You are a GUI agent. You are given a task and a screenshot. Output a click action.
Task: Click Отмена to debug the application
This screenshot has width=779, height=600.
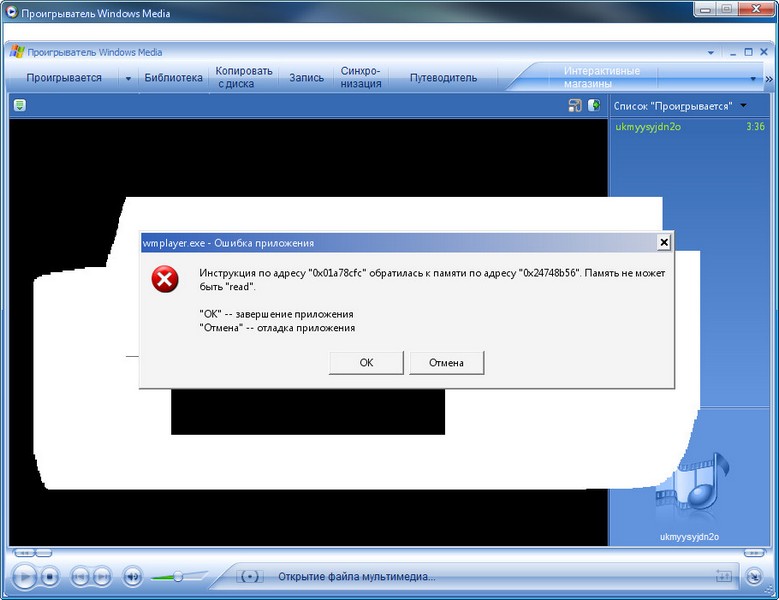446,363
